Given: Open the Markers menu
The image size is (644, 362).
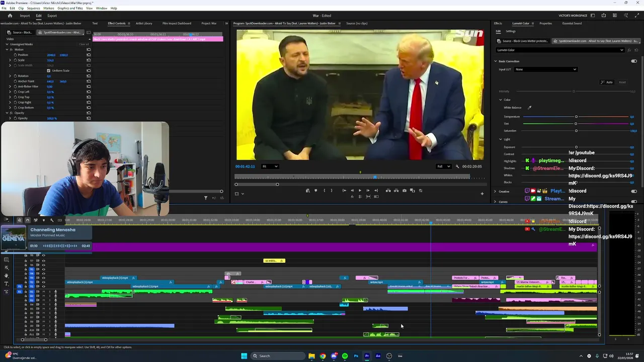Looking at the screenshot, I should click(49, 8).
